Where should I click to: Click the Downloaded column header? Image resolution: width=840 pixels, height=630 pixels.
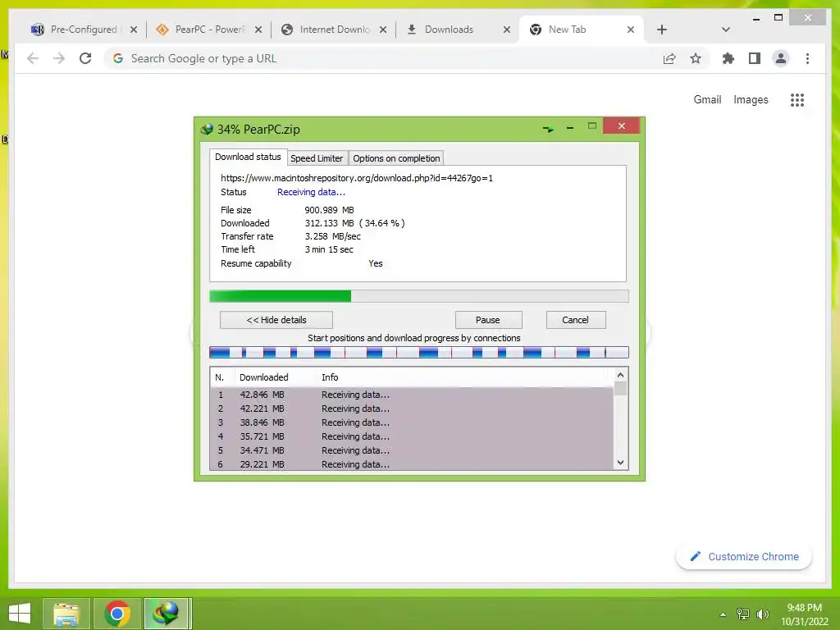point(276,377)
